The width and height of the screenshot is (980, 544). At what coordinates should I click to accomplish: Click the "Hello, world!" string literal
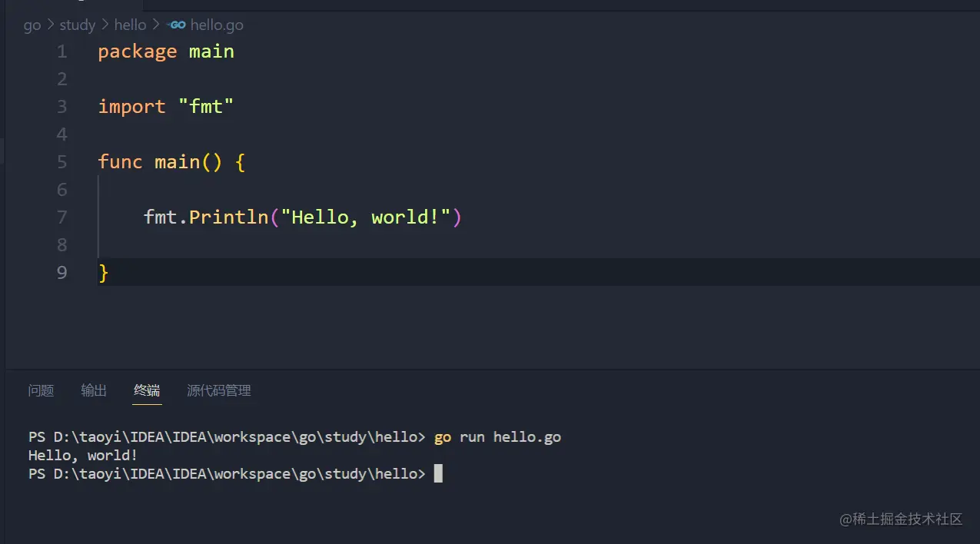click(x=366, y=217)
